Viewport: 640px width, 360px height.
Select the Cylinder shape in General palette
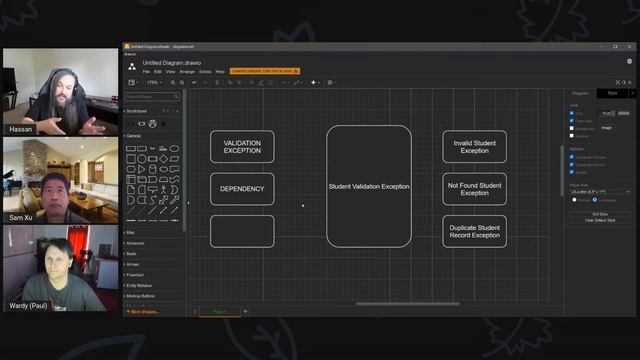point(153,169)
